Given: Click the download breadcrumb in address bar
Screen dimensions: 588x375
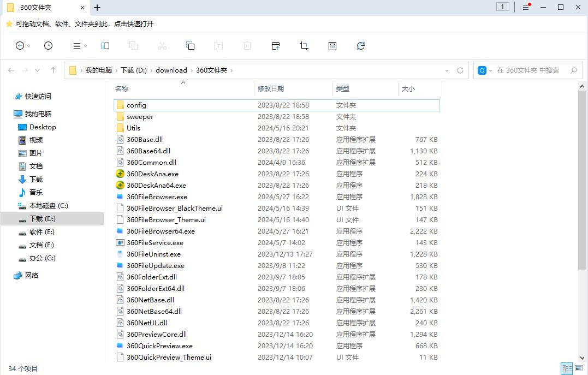Looking at the screenshot, I should pos(171,70).
